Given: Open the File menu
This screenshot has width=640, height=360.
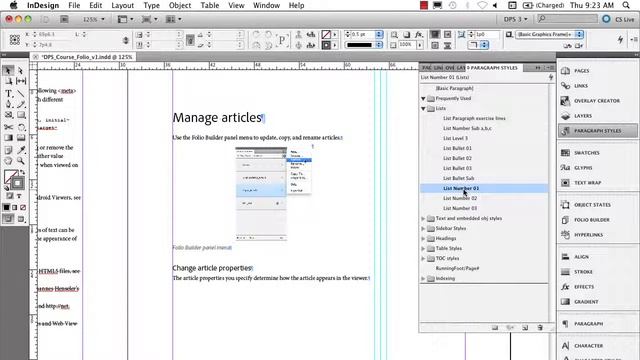Looking at the screenshot, I should pyautogui.click(x=74, y=5).
